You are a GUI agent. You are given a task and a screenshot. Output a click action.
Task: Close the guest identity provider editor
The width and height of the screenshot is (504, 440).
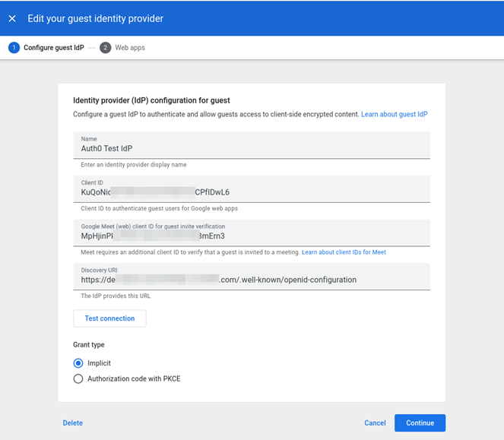click(x=12, y=18)
